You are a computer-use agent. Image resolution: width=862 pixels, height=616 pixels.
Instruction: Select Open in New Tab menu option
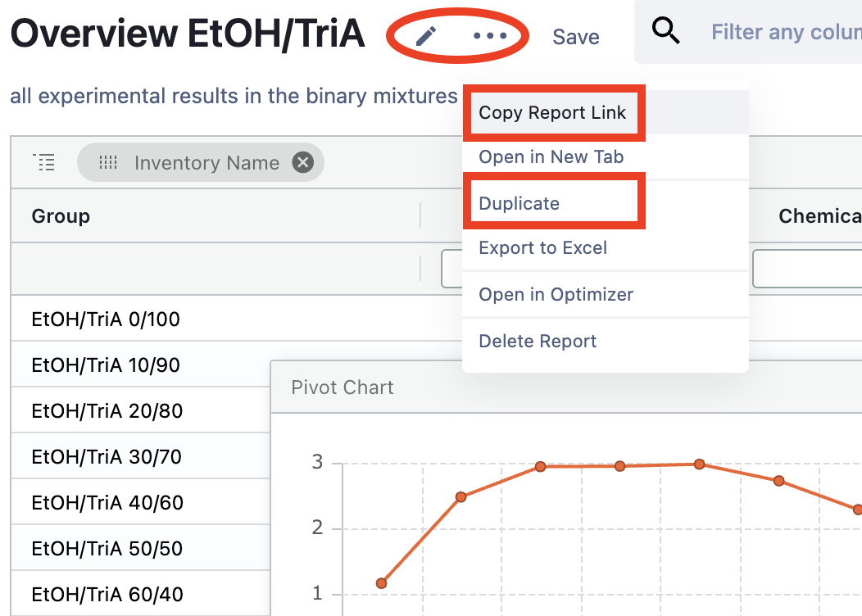pos(551,157)
